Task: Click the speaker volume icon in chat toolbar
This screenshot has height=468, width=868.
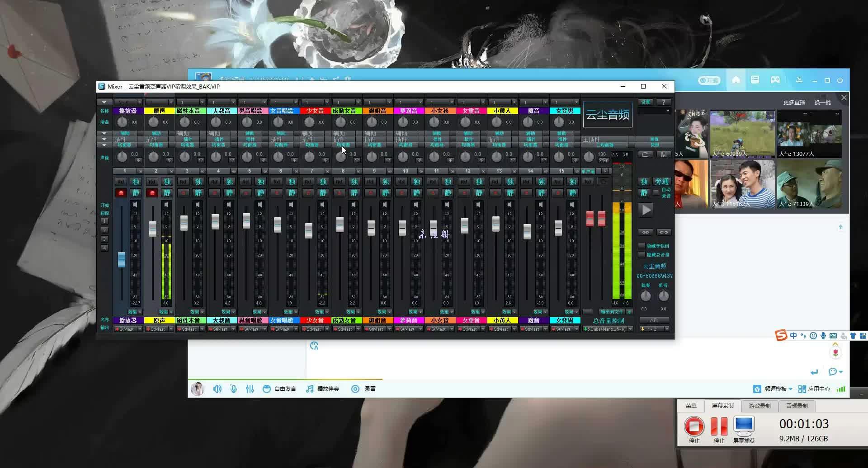Action: click(x=217, y=388)
